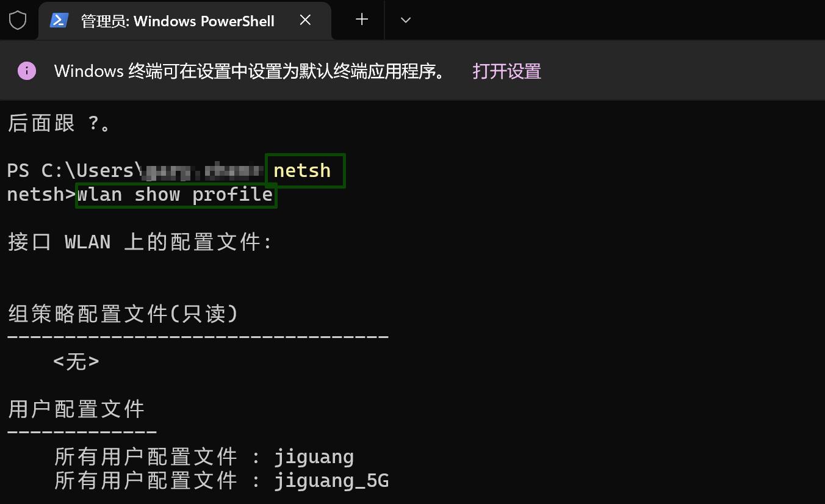825x504 pixels.
Task: Click the admin shield icon in the title bar
Action: (x=18, y=20)
